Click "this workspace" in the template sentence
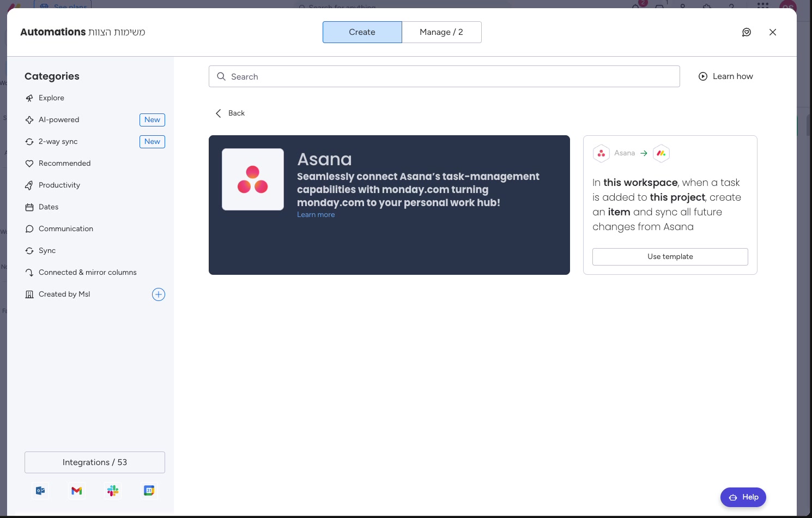This screenshot has height=518, width=812. pyautogui.click(x=640, y=183)
